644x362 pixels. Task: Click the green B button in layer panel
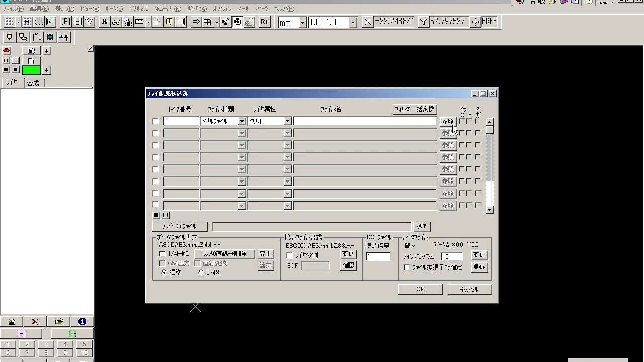(72, 334)
